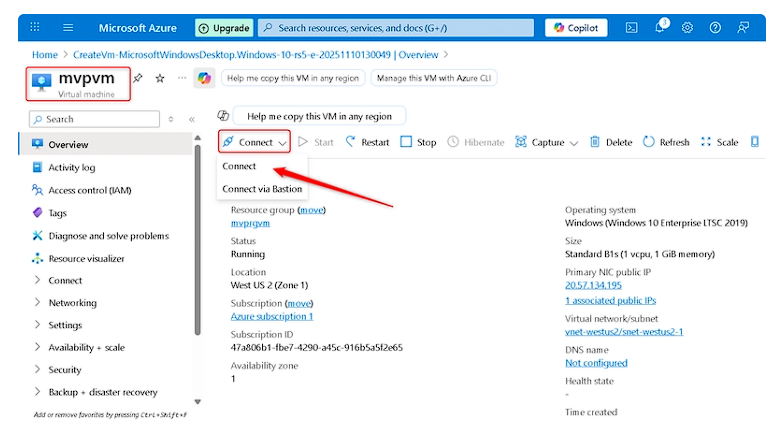The height and width of the screenshot is (437, 770).
Task: Delete the virtual machine
Action: [610, 142]
